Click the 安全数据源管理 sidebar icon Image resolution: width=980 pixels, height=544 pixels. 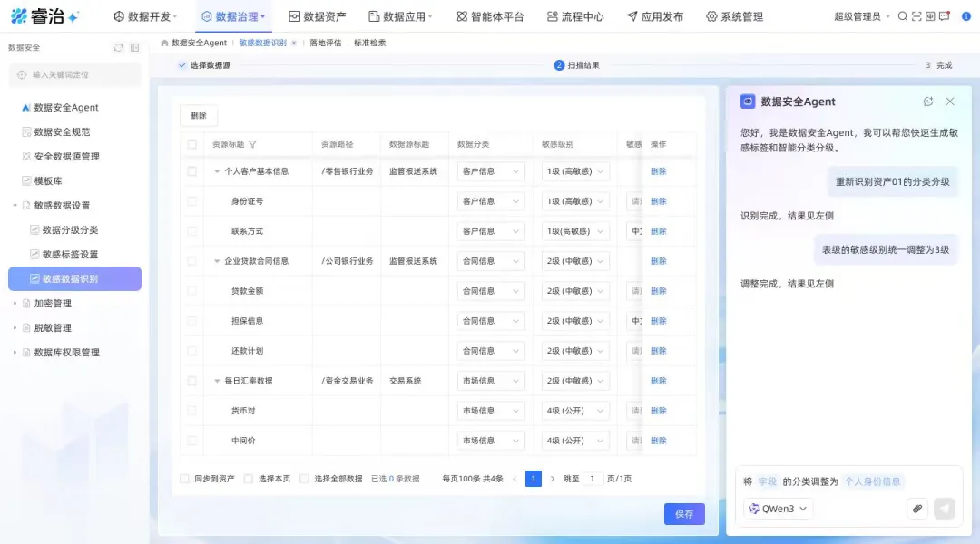[26, 156]
